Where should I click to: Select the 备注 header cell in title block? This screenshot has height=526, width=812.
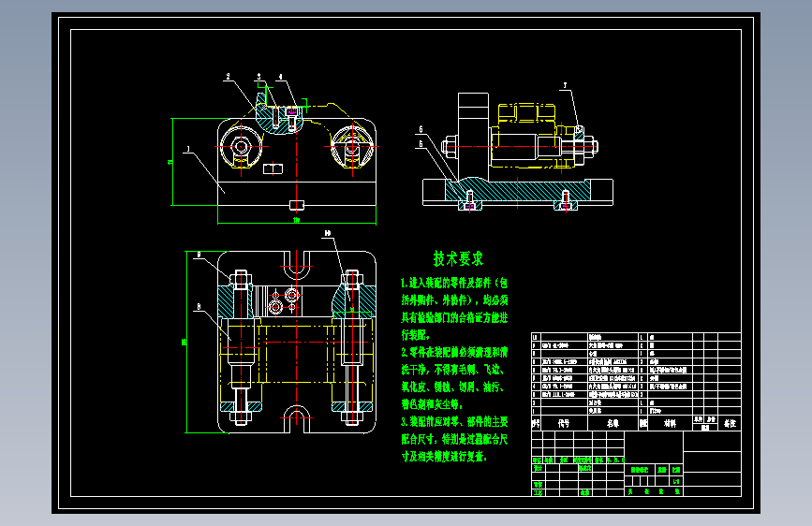pyautogui.click(x=730, y=423)
